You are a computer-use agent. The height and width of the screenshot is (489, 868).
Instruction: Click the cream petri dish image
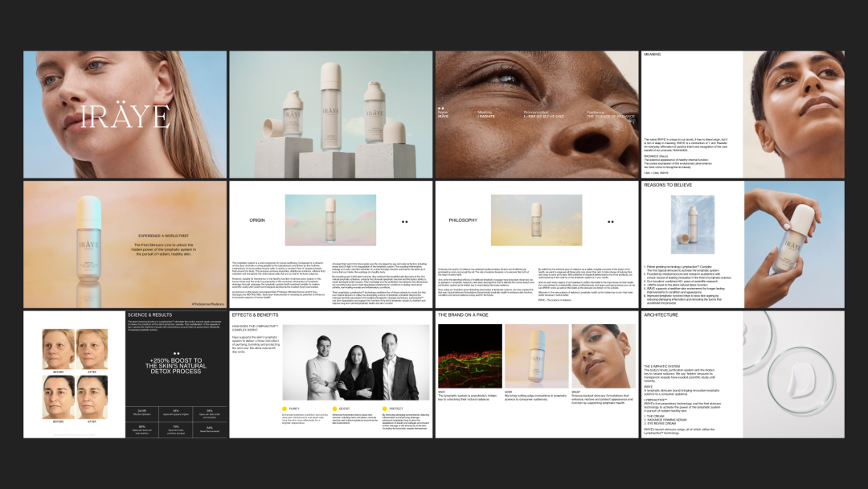794,374
